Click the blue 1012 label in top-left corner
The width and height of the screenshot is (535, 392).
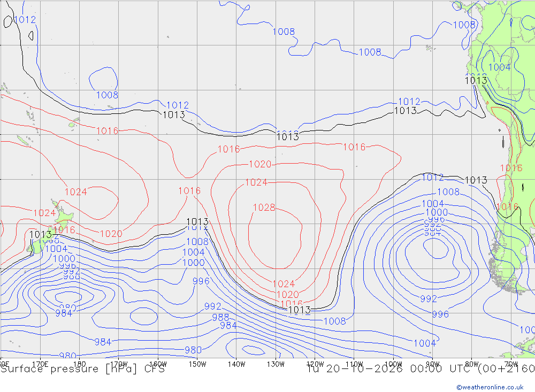pos(25,20)
